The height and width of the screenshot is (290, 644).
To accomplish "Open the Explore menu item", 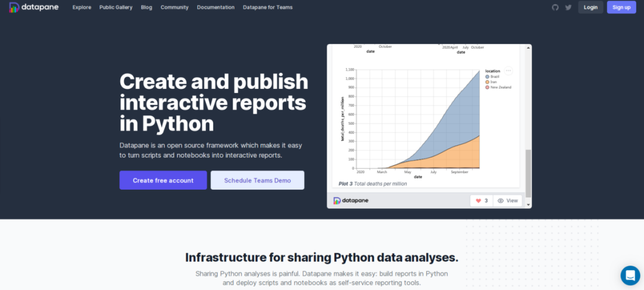I will coord(82,7).
